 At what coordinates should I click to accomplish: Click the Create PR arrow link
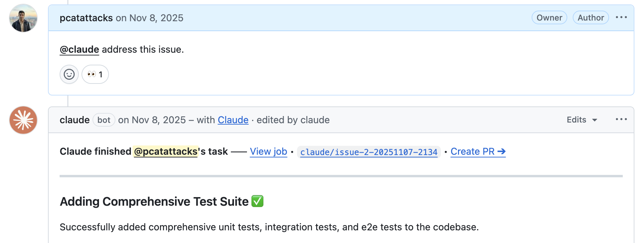478,151
